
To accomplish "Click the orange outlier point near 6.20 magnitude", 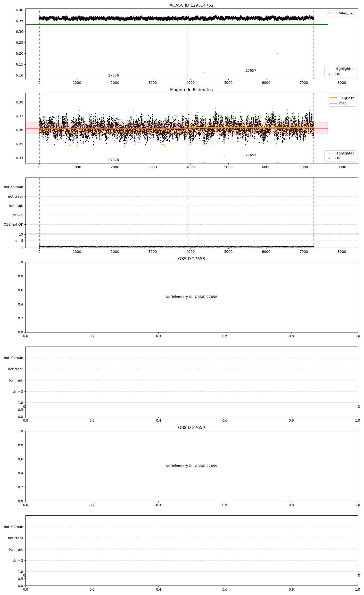I will (277, 54).
